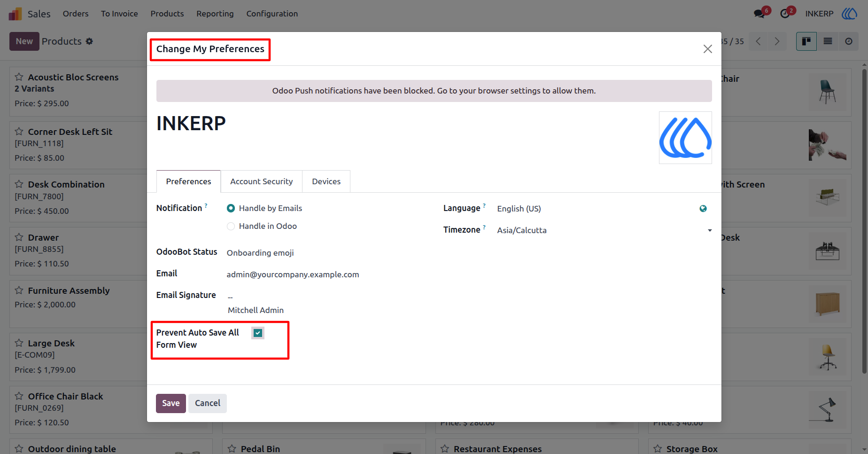Switch to Account Security tab
The width and height of the screenshot is (868, 454).
point(261,181)
